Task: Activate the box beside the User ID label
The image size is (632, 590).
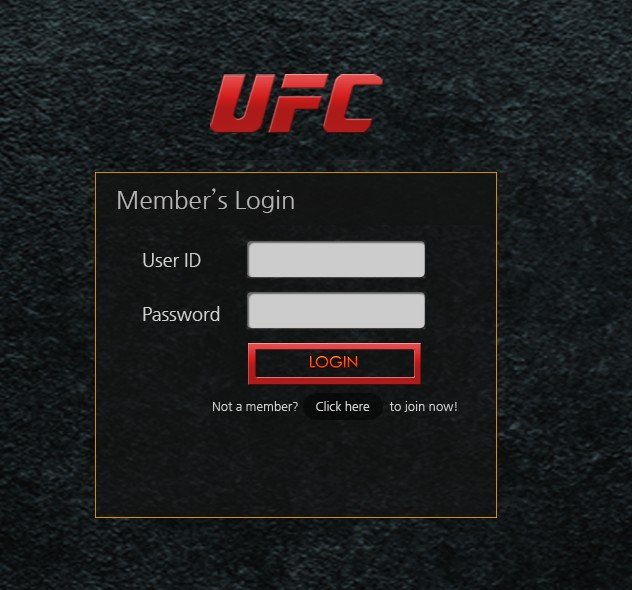Action: (x=336, y=260)
